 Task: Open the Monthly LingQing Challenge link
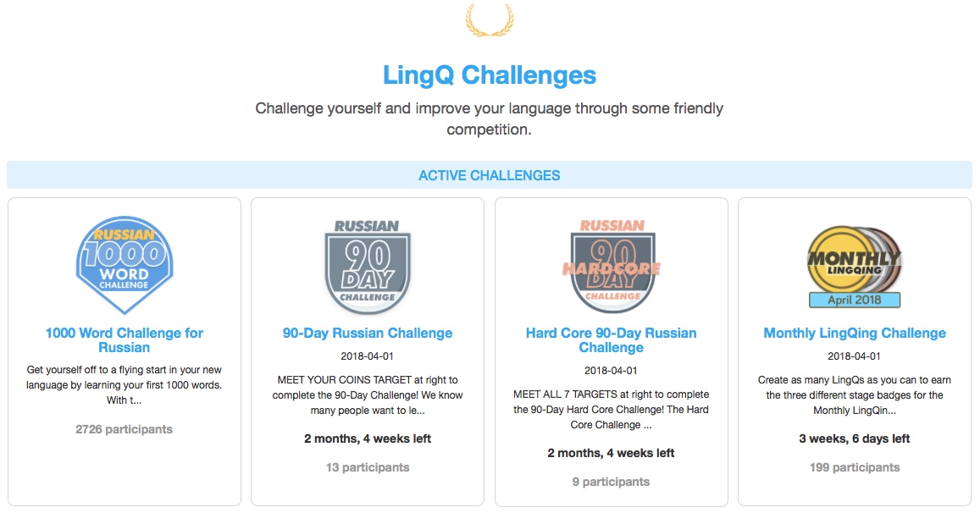(855, 334)
